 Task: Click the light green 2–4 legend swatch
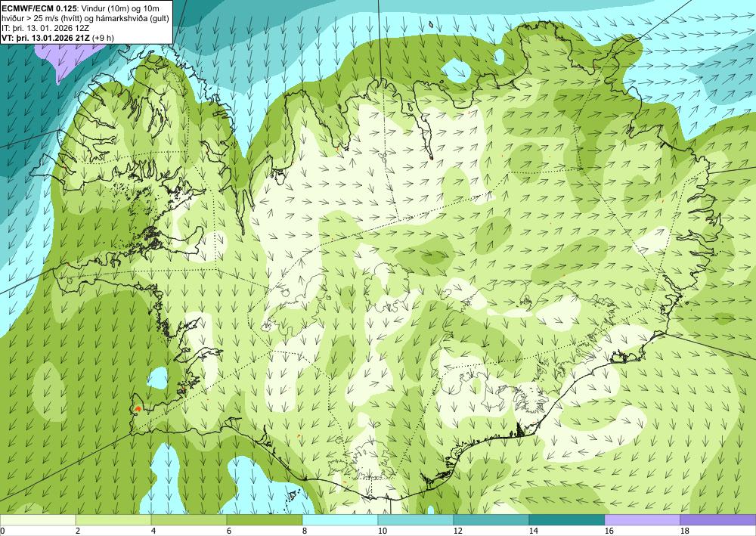113,520
